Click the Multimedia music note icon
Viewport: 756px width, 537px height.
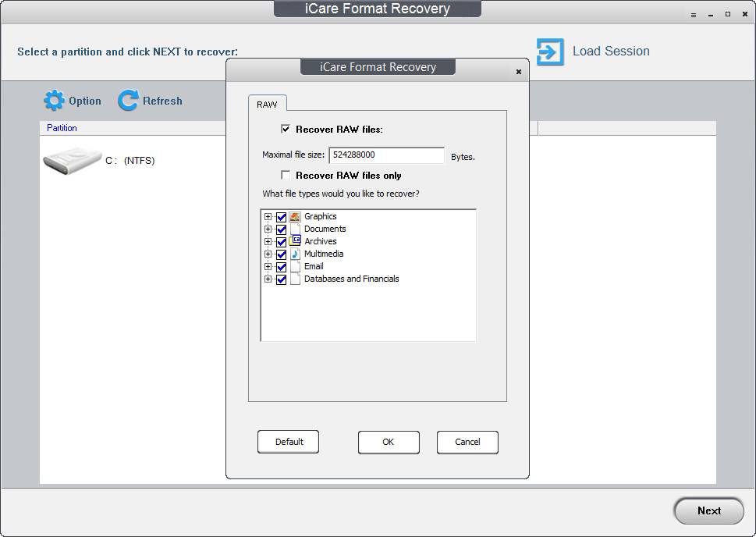pos(295,254)
